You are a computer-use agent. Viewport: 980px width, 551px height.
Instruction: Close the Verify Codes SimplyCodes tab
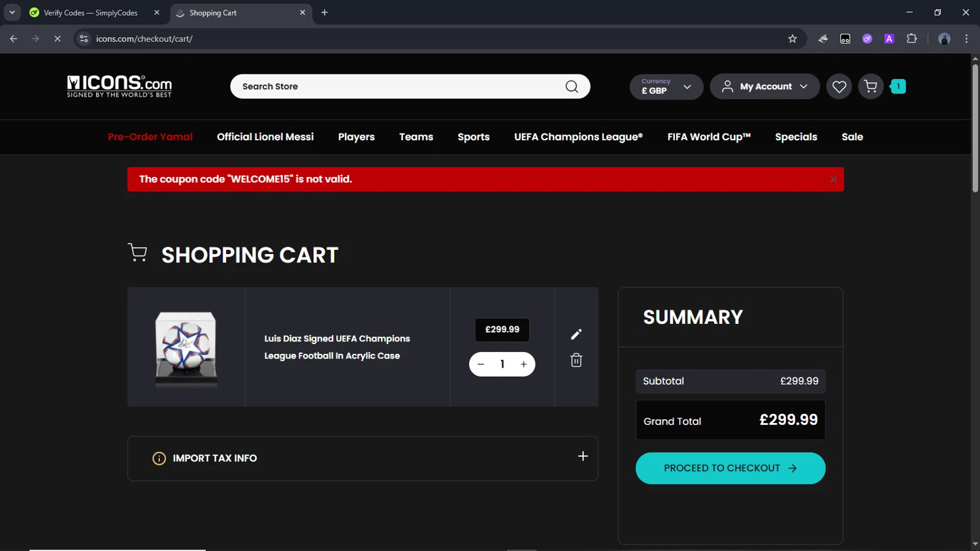pyautogui.click(x=157, y=12)
